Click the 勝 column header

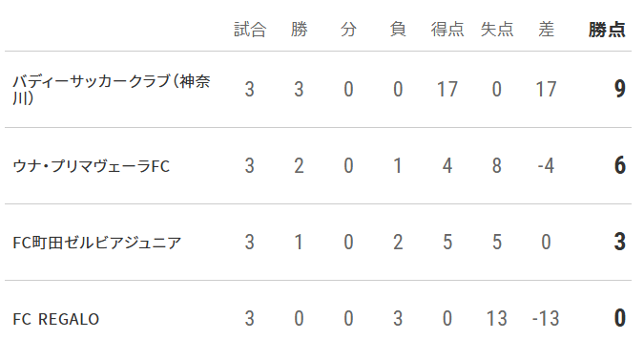coord(299,30)
